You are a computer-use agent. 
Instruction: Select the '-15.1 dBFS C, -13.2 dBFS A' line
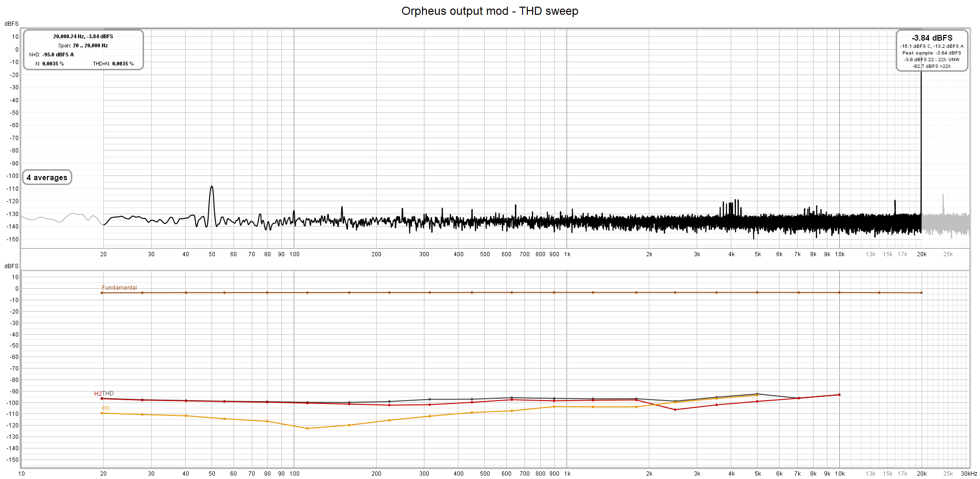click(x=932, y=46)
